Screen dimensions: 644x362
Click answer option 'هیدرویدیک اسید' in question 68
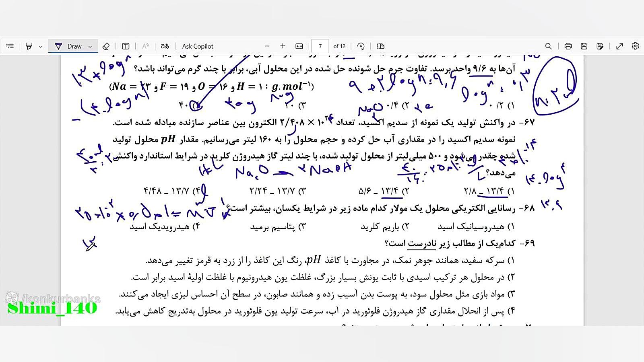165,227
